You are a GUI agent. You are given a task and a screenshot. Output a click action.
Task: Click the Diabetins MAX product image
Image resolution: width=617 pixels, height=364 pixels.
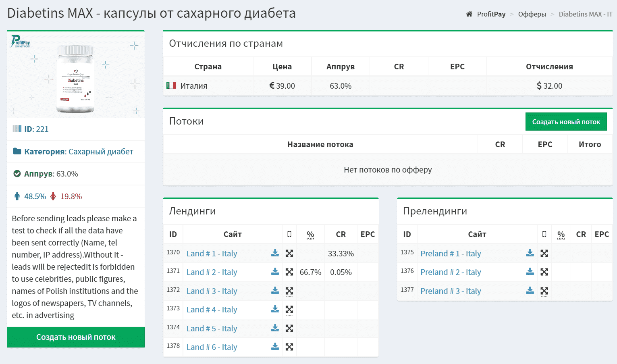tap(76, 75)
